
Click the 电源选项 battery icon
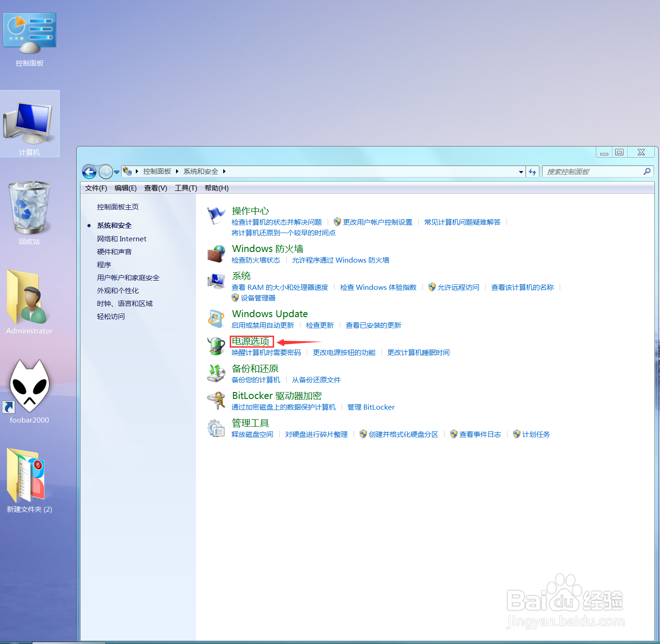click(216, 346)
